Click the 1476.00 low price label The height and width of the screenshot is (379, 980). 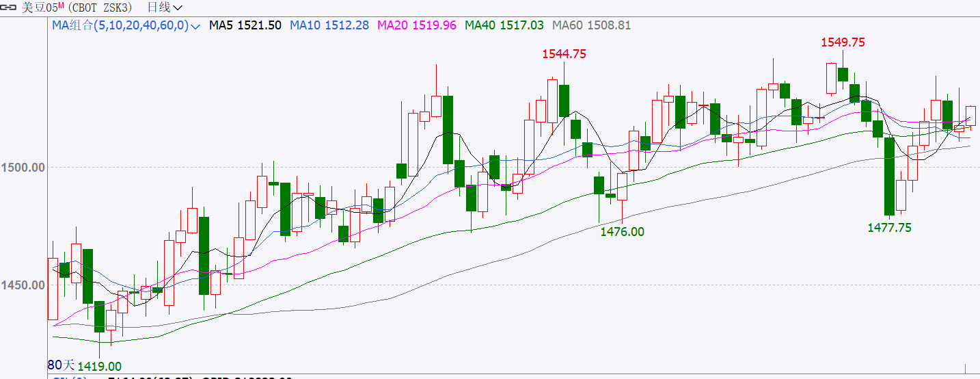coord(622,232)
